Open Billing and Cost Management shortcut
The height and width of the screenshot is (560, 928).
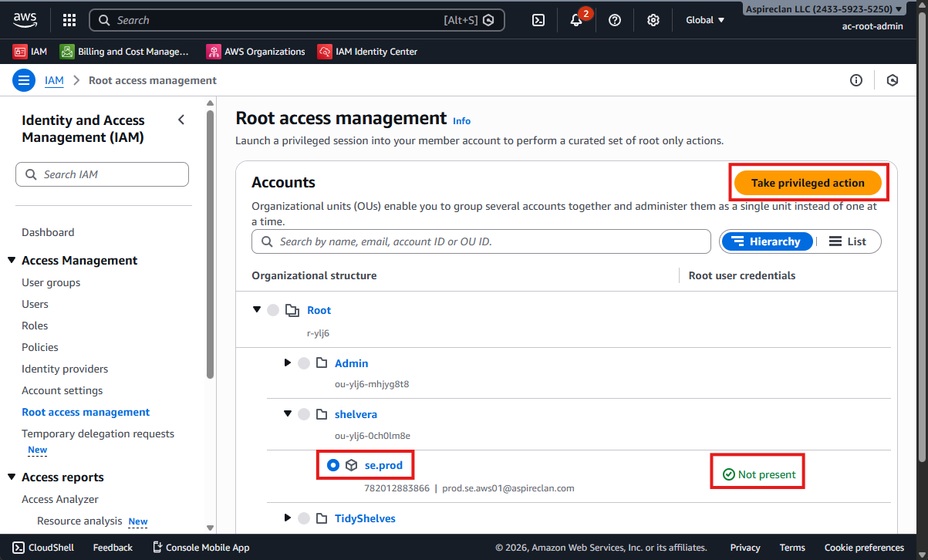click(124, 52)
